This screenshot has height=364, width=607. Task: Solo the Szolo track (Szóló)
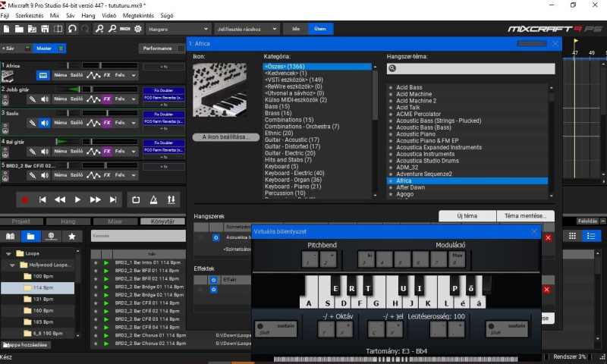76,121
